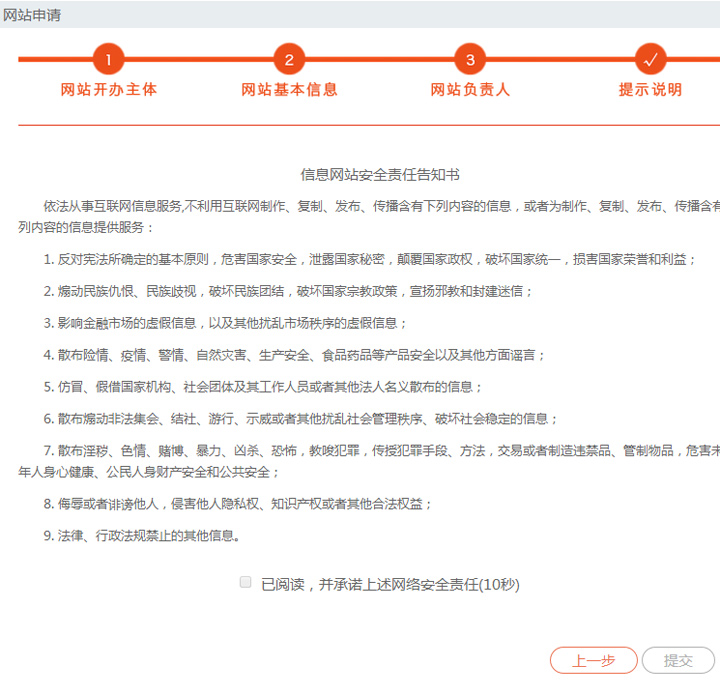Click clause 5 about 仿冒、假借国家机构

(x=263, y=386)
